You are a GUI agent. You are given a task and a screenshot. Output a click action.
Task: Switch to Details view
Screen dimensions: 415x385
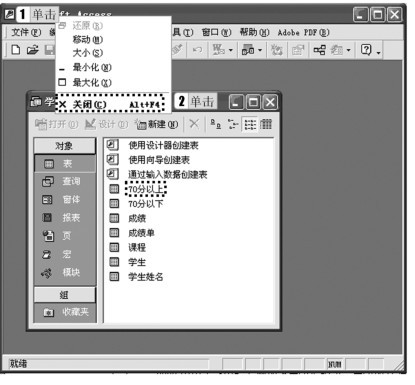pyautogui.click(x=266, y=124)
